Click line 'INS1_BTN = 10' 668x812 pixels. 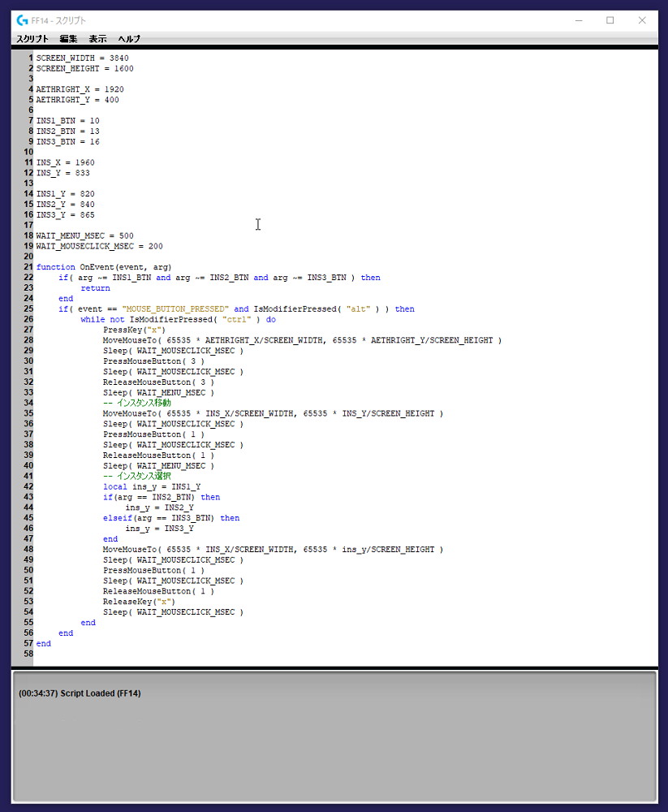click(68, 121)
